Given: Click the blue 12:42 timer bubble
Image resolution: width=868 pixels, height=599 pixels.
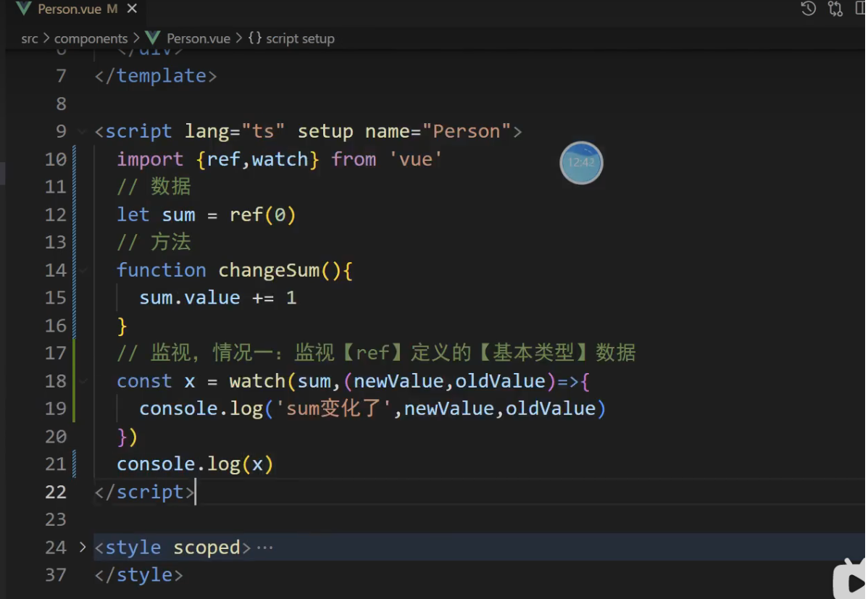Looking at the screenshot, I should (581, 163).
